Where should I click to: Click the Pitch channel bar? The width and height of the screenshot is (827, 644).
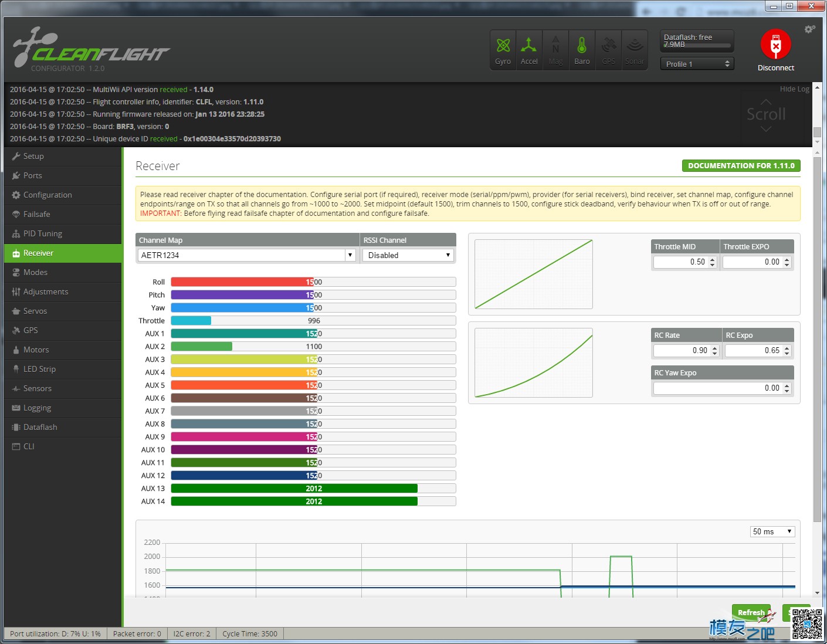(313, 295)
